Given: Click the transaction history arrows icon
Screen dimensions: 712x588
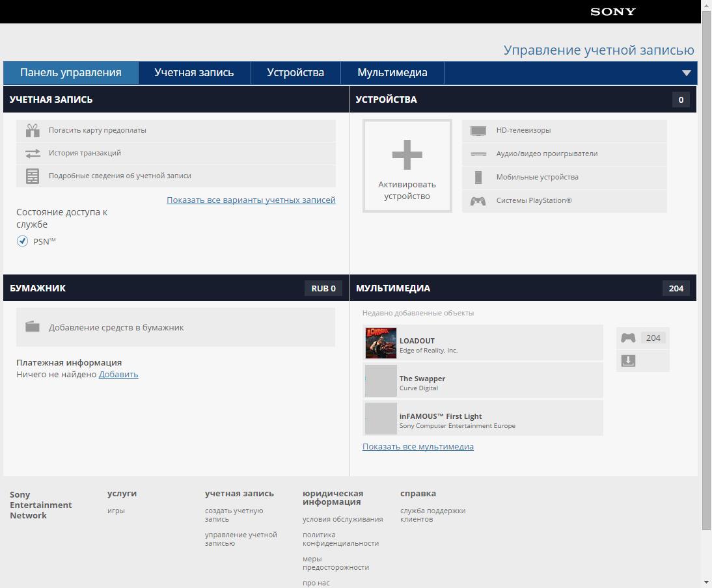Looking at the screenshot, I should coord(33,154).
